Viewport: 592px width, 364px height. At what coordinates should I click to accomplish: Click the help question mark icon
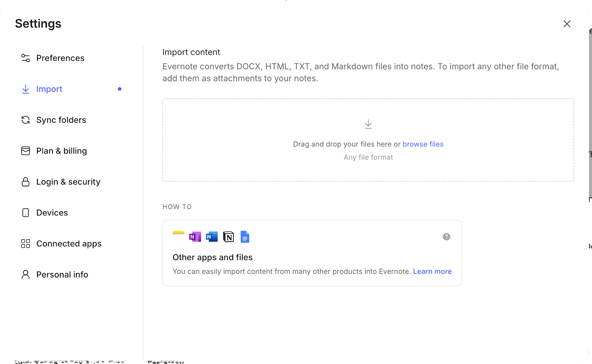447,237
